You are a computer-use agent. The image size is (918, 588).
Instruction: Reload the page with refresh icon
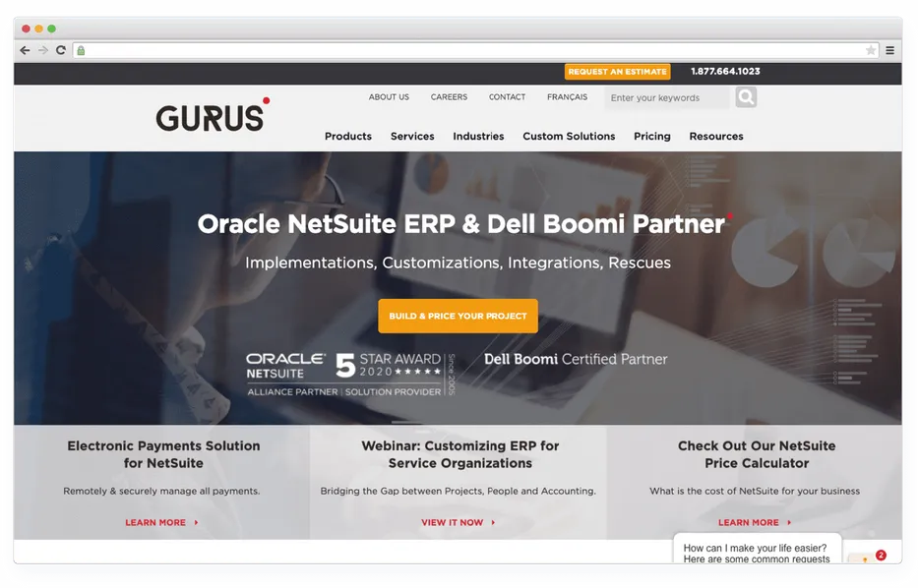60,50
